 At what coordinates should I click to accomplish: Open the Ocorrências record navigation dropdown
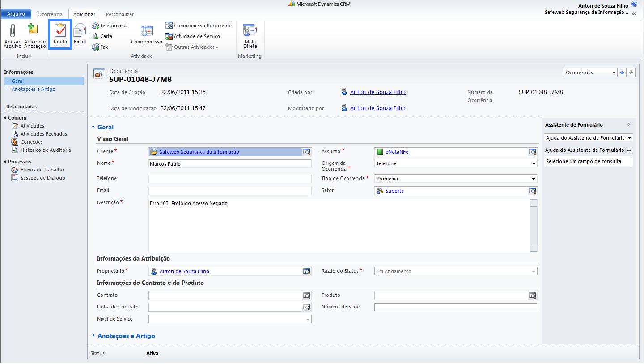pos(589,73)
